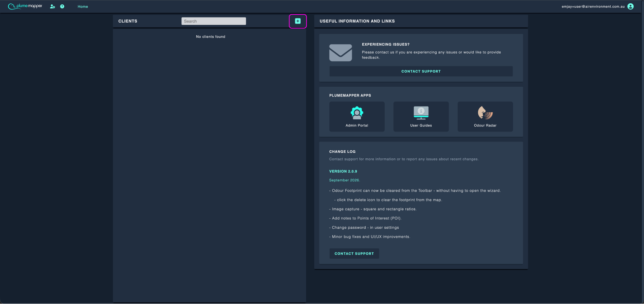Click the Useful Information and Links heading
This screenshot has width=644, height=304.
357,21
